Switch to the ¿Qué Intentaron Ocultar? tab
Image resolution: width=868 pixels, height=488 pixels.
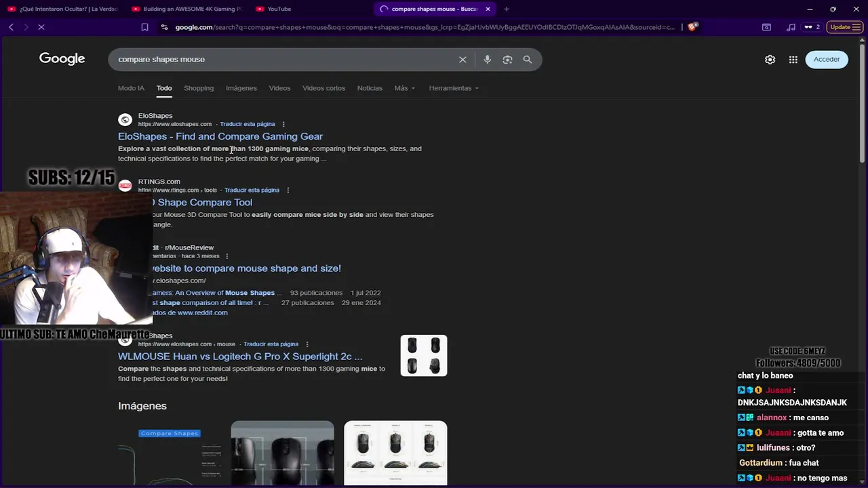coord(62,9)
